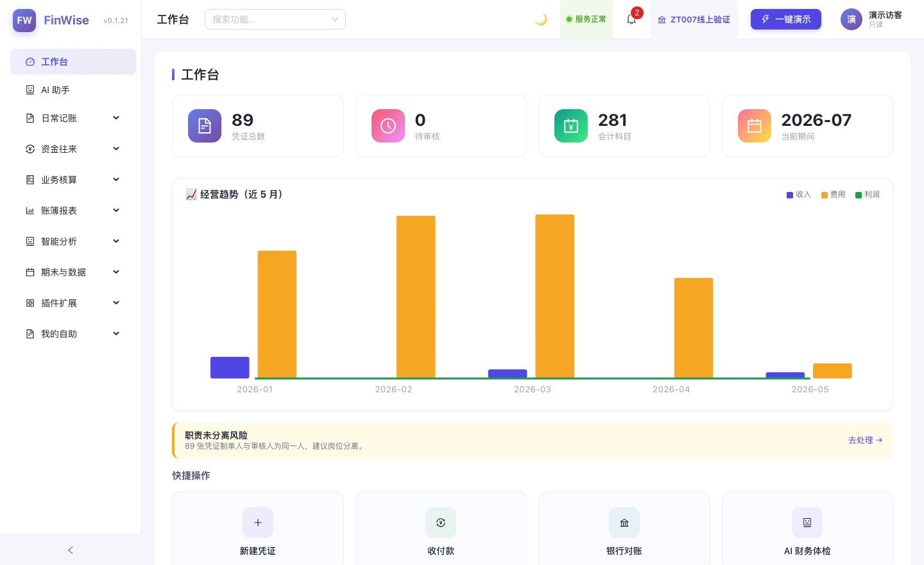Click 演示访客 user name
The width and height of the screenshot is (924, 565).
[x=886, y=15]
